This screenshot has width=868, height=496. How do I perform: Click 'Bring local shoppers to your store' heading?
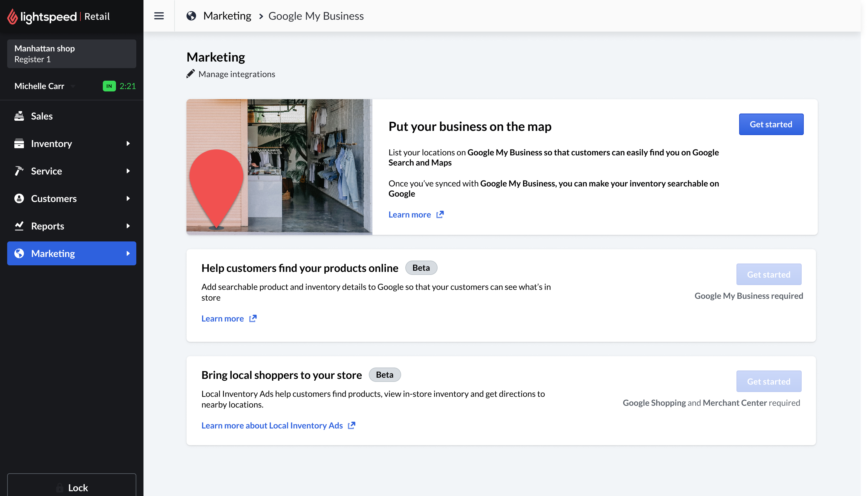pyautogui.click(x=282, y=375)
